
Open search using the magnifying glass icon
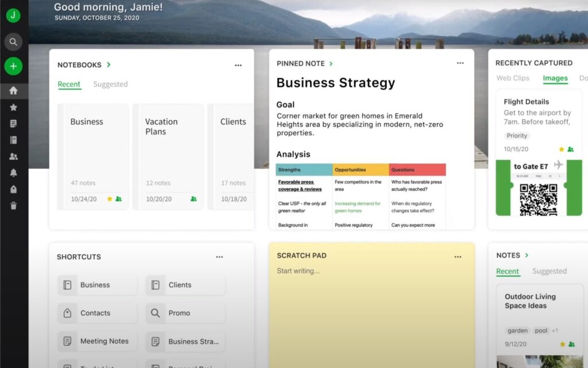click(x=13, y=41)
